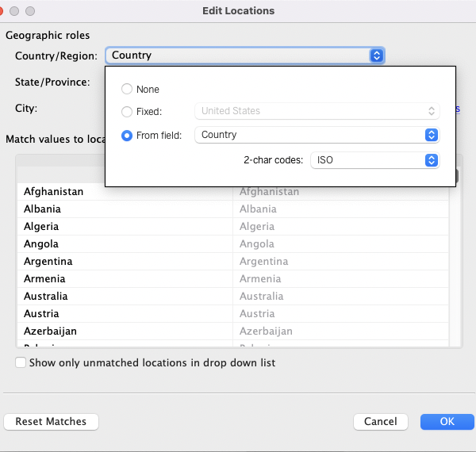Image resolution: width=476 pixels, height=452 pixels.
Task: Expand the From field Country dropdown
Action: 317,135
